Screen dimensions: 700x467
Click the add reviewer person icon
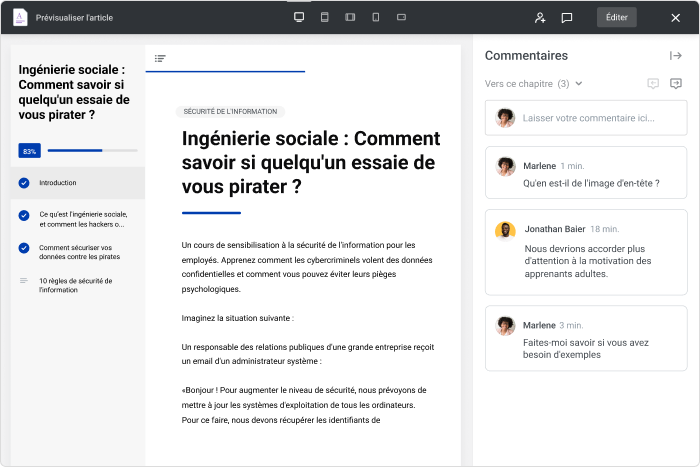[540, 18]
